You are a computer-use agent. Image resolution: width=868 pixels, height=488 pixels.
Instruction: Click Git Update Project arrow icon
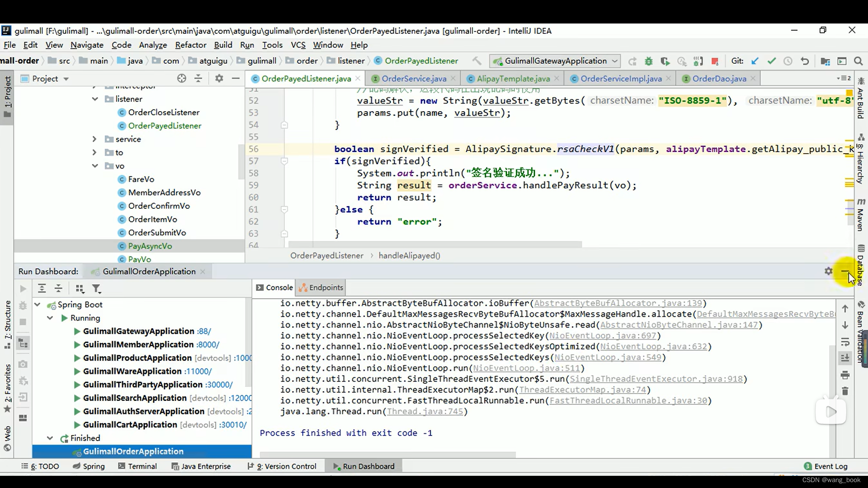point(755,61)
